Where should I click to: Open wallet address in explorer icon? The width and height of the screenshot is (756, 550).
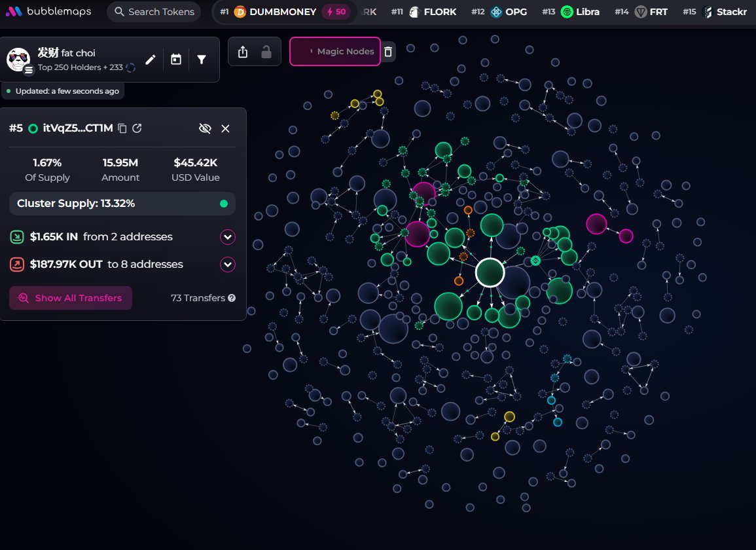pos(137,128)
